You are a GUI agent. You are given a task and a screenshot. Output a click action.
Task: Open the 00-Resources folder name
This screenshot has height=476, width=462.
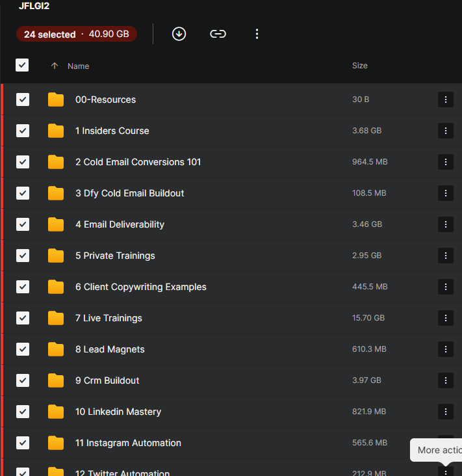click(105, 99)
